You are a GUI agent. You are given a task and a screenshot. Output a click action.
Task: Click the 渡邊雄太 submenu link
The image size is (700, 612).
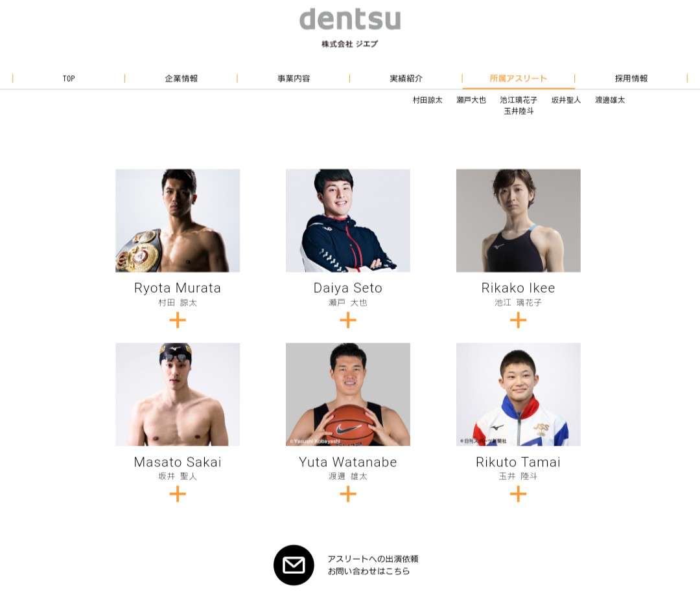pyautogui.click(x=610, y=100)
